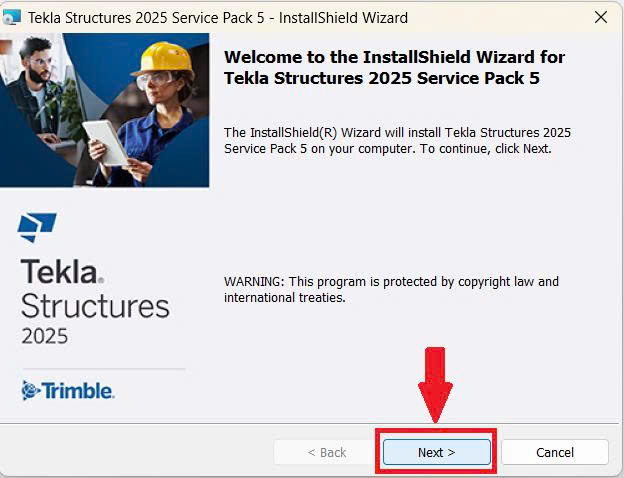Click the installer icon in the title bar
The height and width of the screenshot is (478, 624).
(x=12, y=18)
